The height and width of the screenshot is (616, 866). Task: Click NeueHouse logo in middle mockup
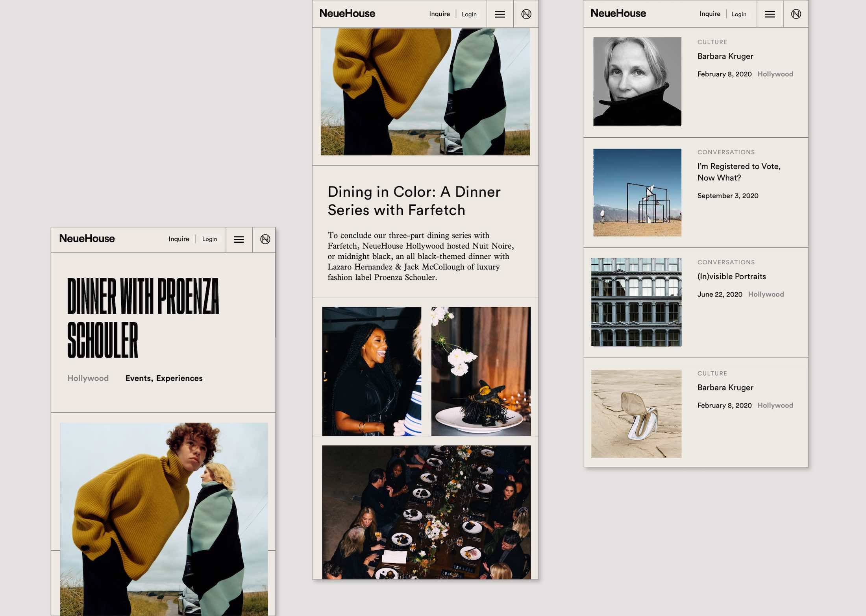click(x=347, y=13)
